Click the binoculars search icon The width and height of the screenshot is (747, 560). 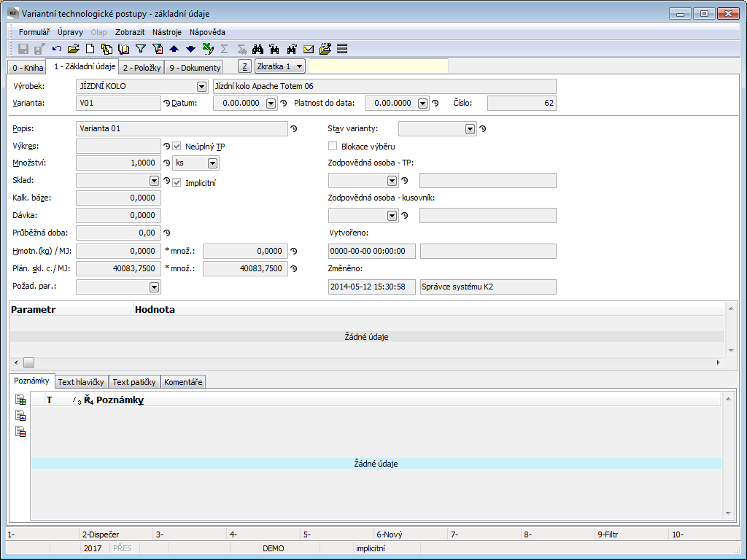258,49
